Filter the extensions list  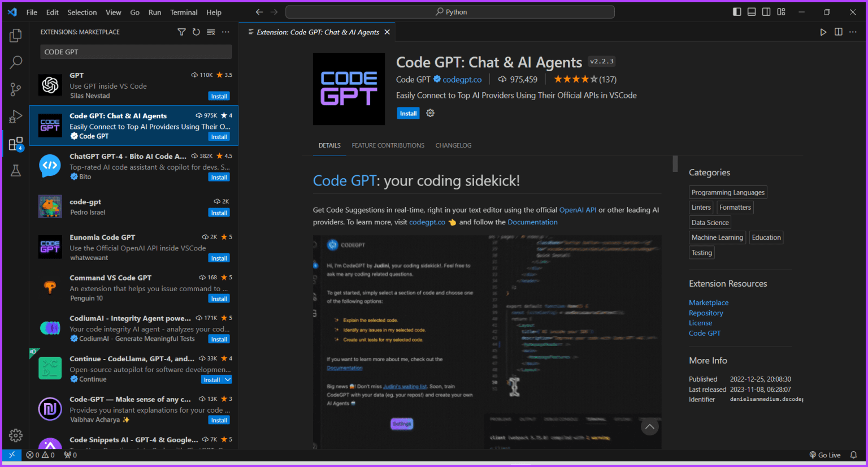click(x=181, y=32)
